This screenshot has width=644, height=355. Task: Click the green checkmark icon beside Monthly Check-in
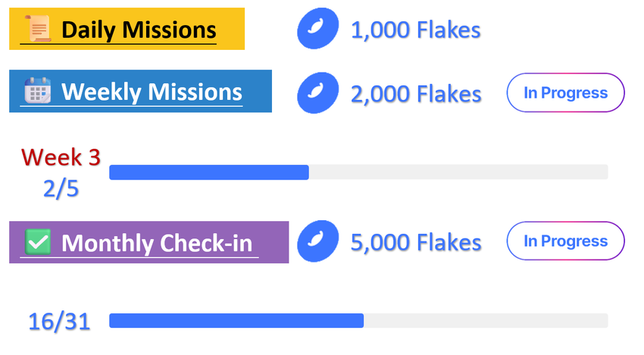(x=38, y=243)
